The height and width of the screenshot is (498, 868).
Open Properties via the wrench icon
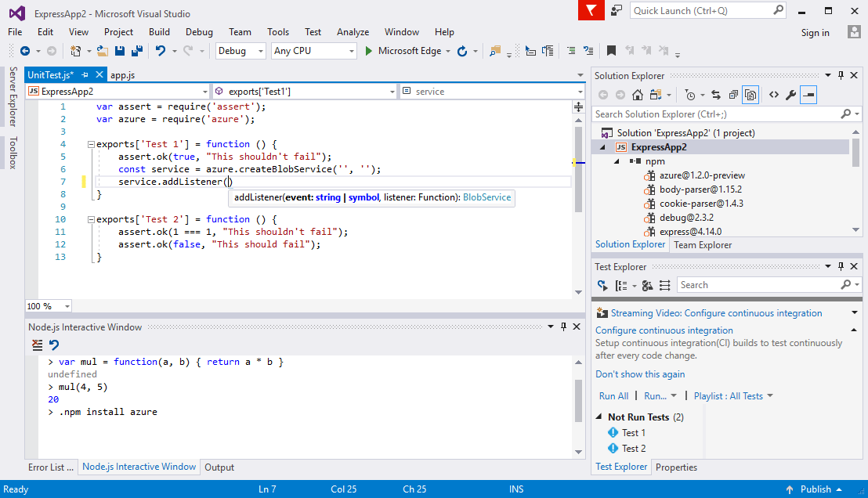[792, 95]
